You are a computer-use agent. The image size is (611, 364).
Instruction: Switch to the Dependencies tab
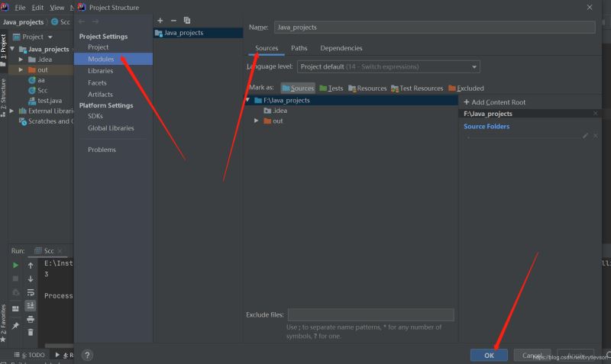pyautogui.click(x=341, y=48)
